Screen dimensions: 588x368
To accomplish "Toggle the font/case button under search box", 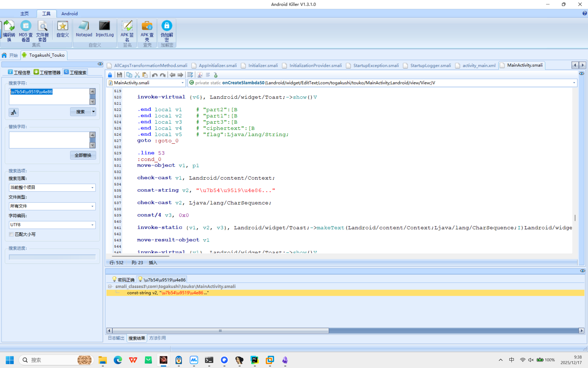I will click(14, 112).
